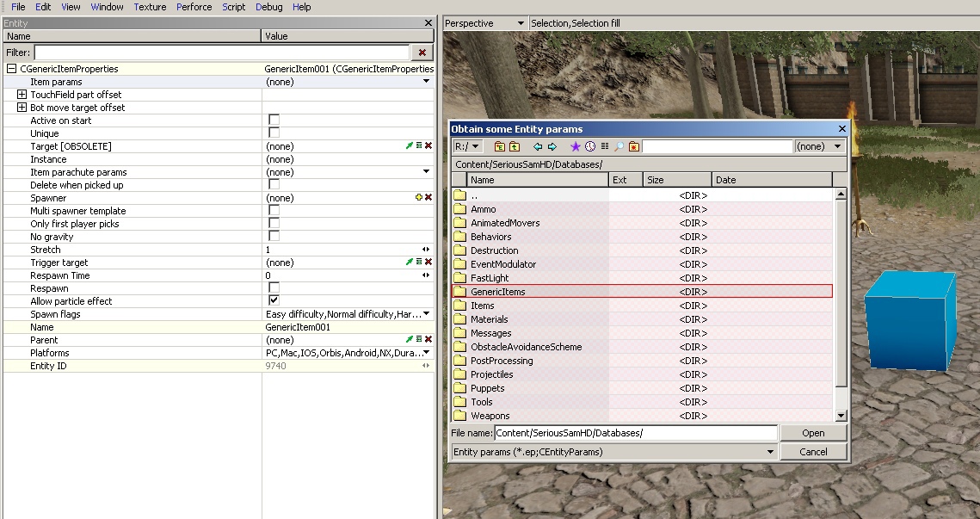The height and width of the screenshot is (519, 980).
Task: Expand TouchField part offset
Action: tap(22, 95)
